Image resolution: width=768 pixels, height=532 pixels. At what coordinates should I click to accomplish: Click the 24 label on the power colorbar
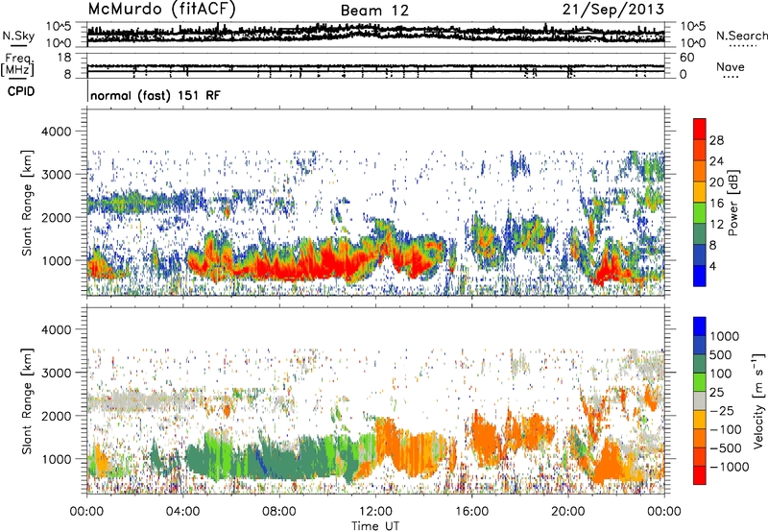[x=716, y=161]
